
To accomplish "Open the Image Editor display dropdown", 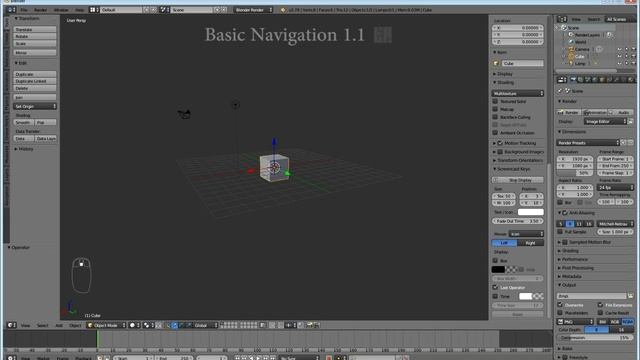I will [605, 122].
